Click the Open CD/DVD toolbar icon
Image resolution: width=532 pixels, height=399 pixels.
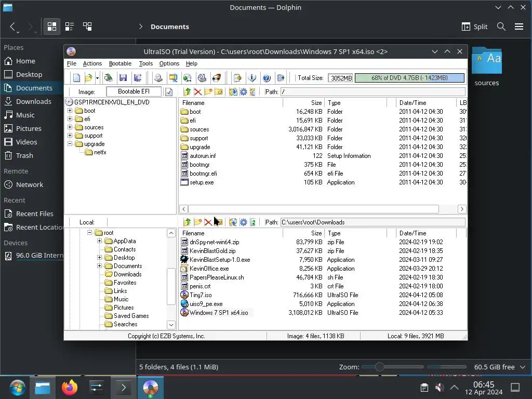(x=109, y=78)
